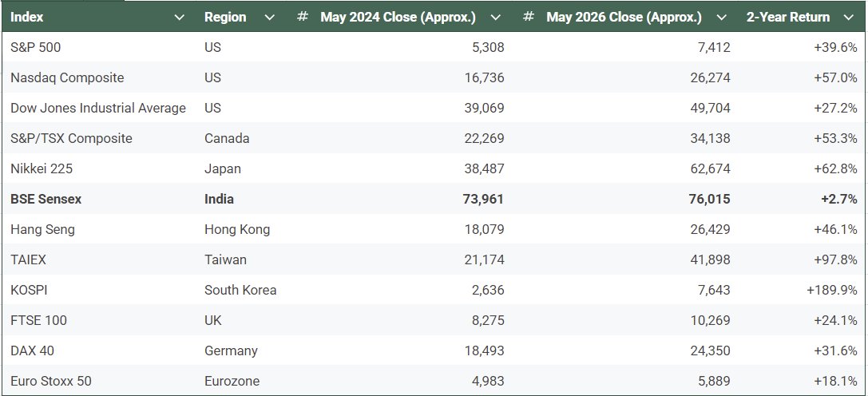
Task: Click the Hang Seng index cell
Action: click(x=42, y=229)
